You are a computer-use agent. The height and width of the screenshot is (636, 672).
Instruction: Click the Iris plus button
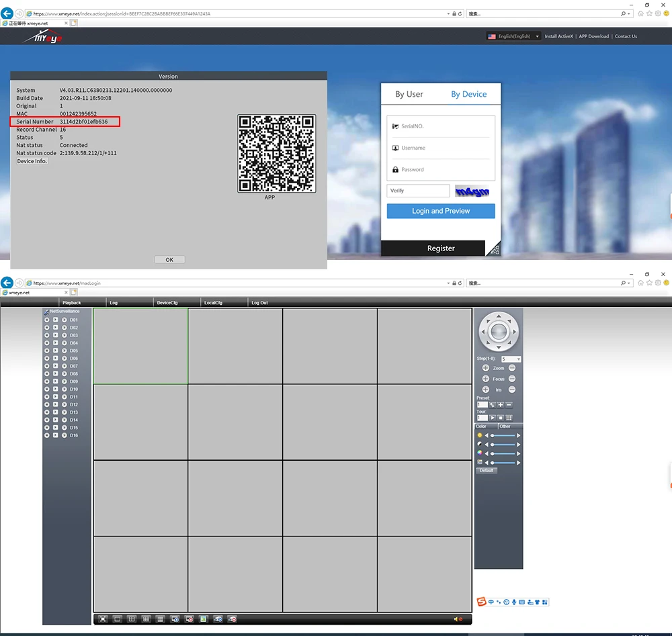coord(486,390)
